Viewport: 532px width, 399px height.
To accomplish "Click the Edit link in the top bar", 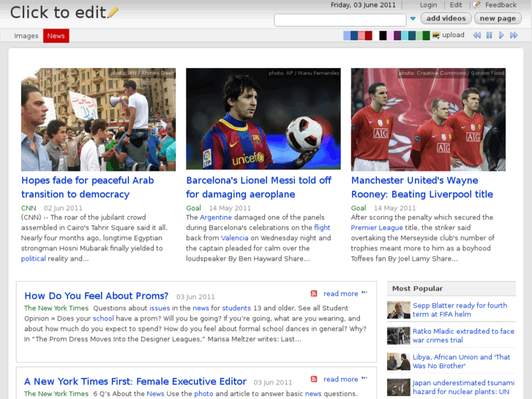I will tap(456, 4).
